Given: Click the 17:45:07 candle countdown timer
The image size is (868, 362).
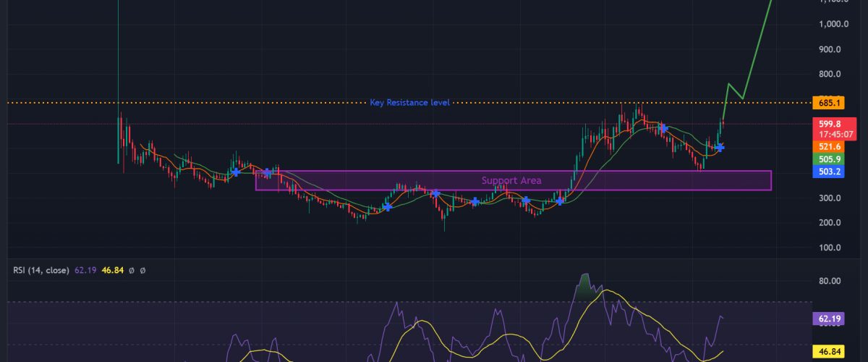Looking at the screenshot, I should 829,134.
